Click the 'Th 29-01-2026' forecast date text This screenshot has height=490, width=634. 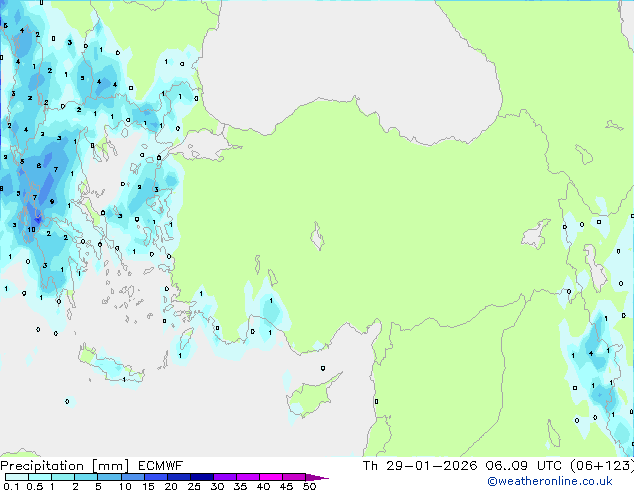click(x=420, y=466)
